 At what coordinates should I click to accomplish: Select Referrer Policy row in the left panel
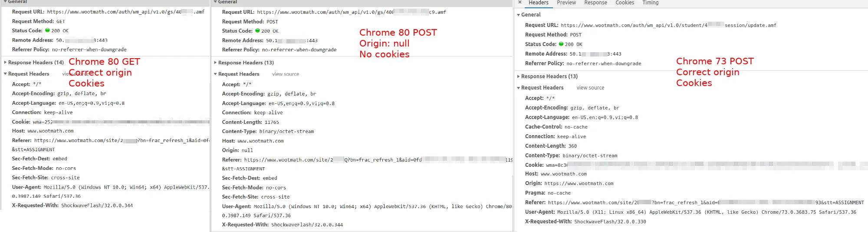click(69, 50)
